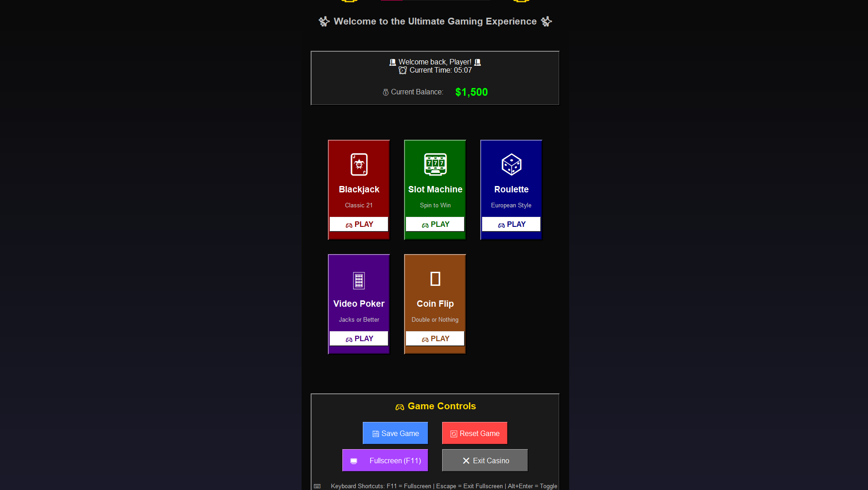
Task: Click the keyboard icon near the shortcuts text
Action: click(x=317, y=486)
